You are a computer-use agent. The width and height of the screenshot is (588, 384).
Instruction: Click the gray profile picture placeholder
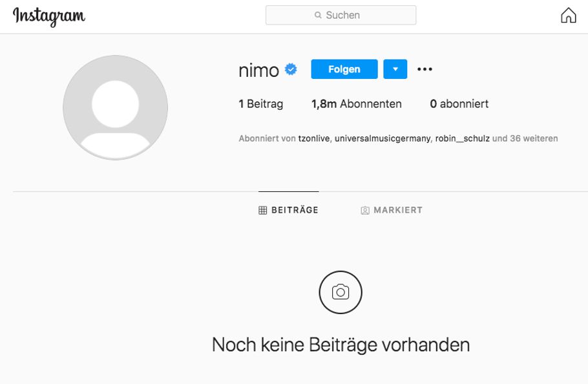pyautogui.click(x=115, y=107)
